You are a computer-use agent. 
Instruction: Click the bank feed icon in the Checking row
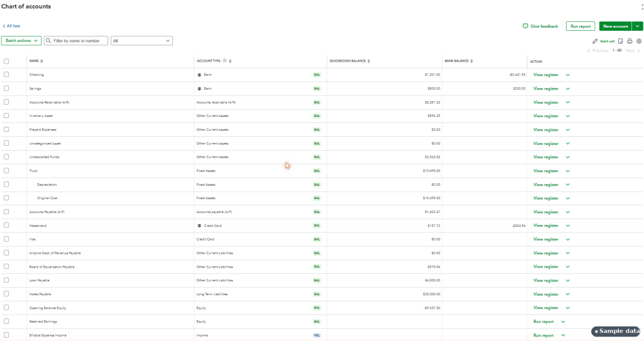pos(199,75)
